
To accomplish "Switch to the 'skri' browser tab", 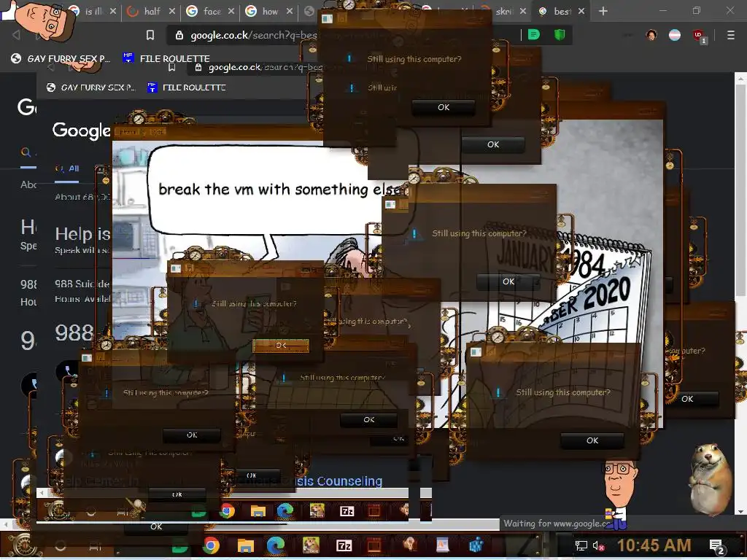I will point(504,11).
